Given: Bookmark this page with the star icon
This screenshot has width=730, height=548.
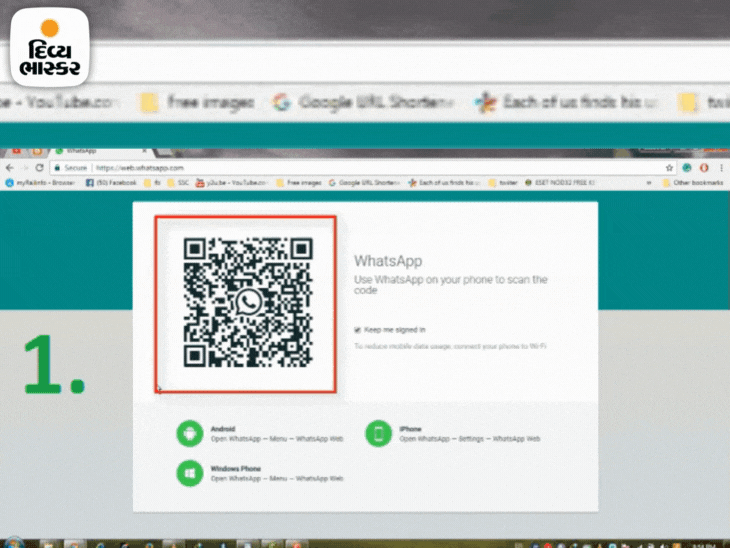Looking at the screenshot, I should tap(669, 168).
